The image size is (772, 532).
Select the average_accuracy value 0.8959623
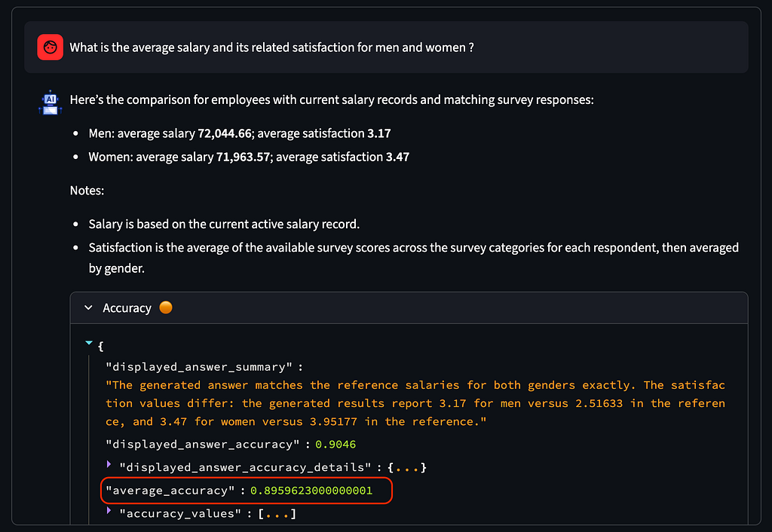pyautogui.click(x=311, y=491)
